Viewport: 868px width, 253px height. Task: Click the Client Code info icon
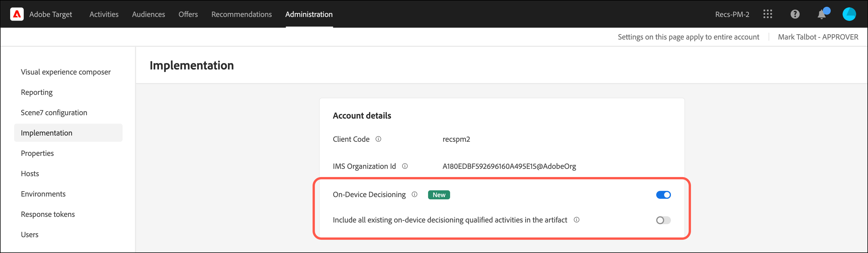click(x=378, y=139)
